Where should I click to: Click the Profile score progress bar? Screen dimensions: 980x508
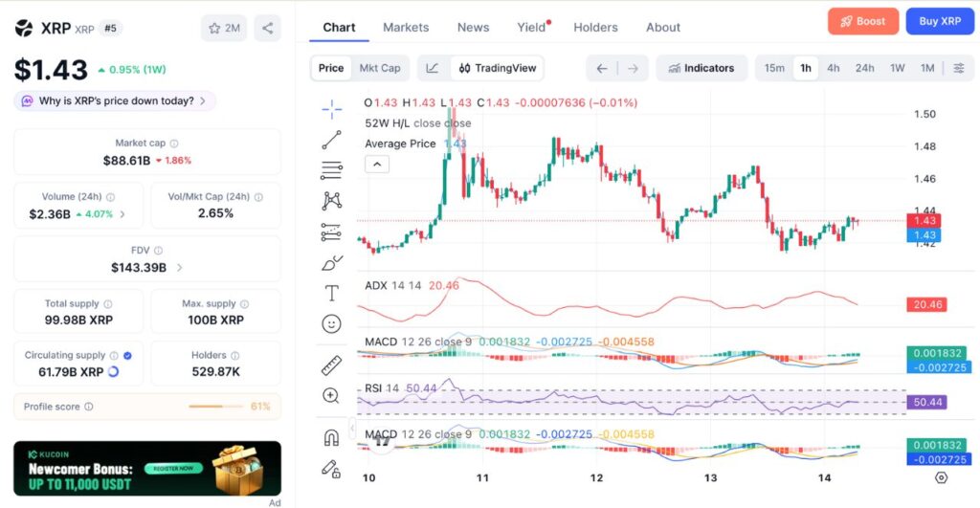215,407
